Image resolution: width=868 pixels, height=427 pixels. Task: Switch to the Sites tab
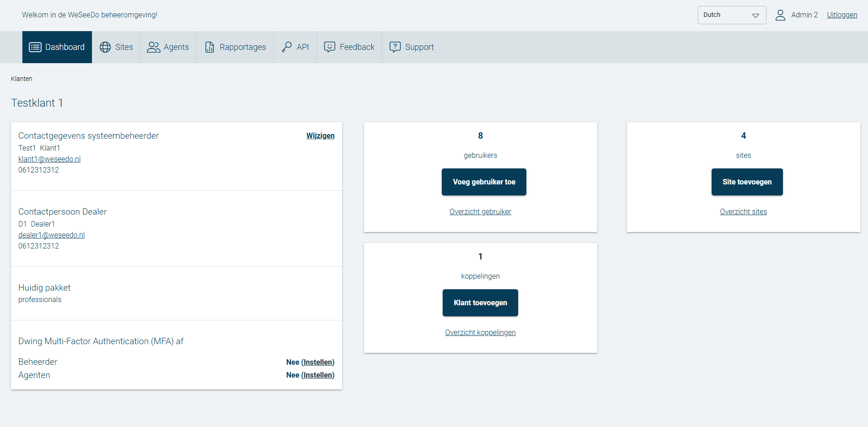pyautogui.click(x=116, y=47)
